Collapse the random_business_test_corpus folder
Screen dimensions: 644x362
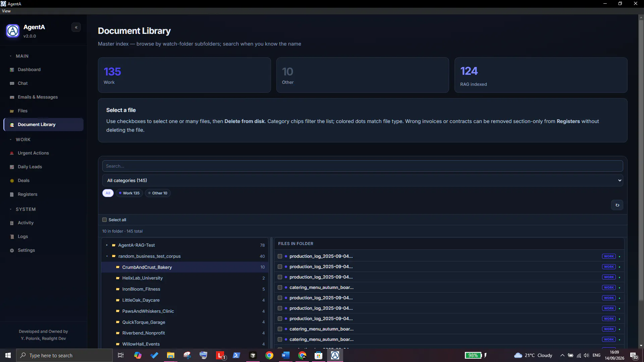pos(107,256)
